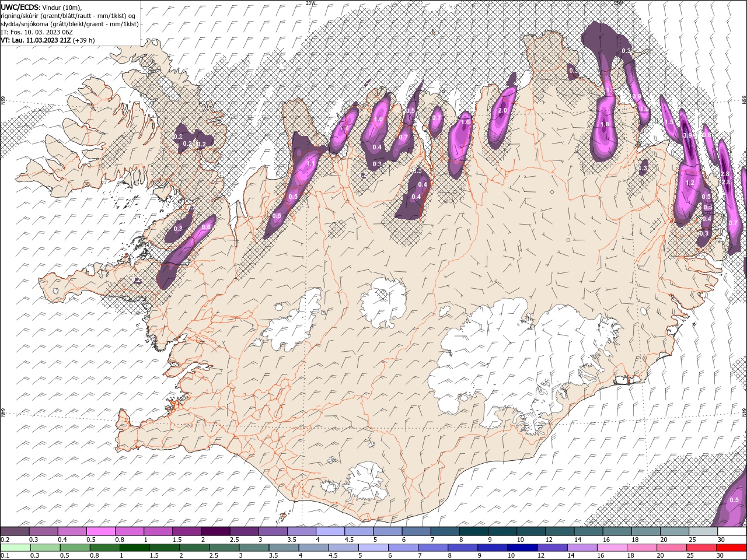Click the 3.9 precipitation value off the east coast
The width and height of the screenshot is (747, 560).
pyautogui.click(x=687, y=135)
